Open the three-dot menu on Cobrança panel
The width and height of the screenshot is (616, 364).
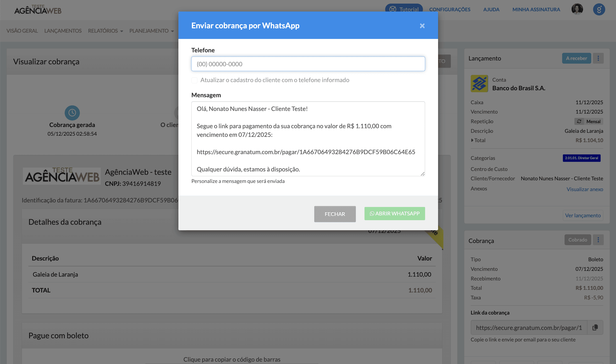point(598,240)
